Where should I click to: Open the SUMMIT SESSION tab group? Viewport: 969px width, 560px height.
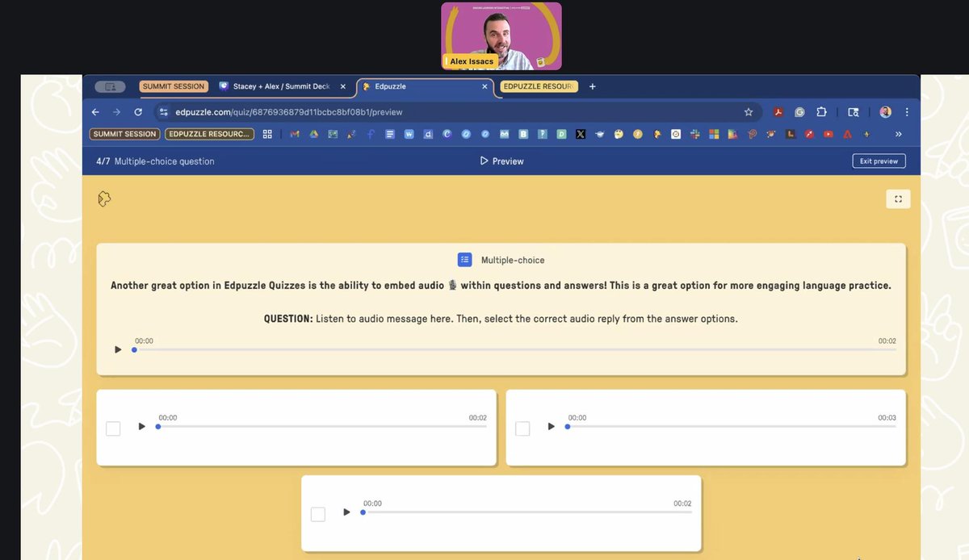[x=174, y=86]
